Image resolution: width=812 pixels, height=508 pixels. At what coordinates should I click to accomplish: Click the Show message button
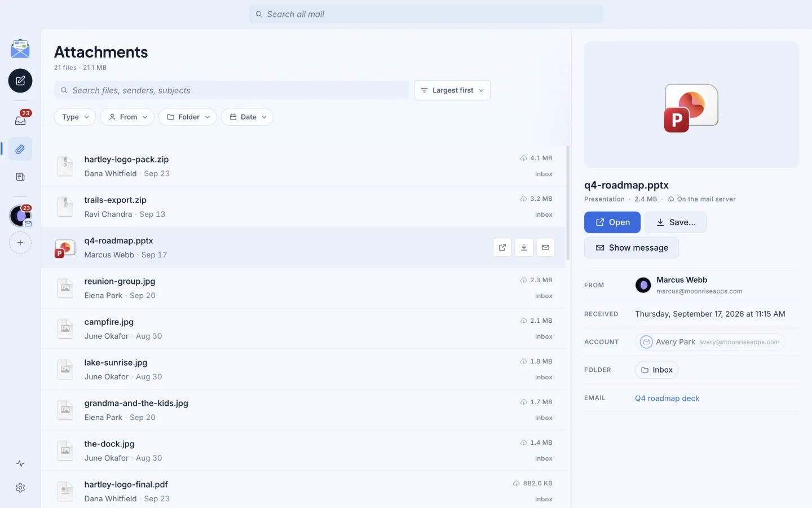[x=632, y=248]
